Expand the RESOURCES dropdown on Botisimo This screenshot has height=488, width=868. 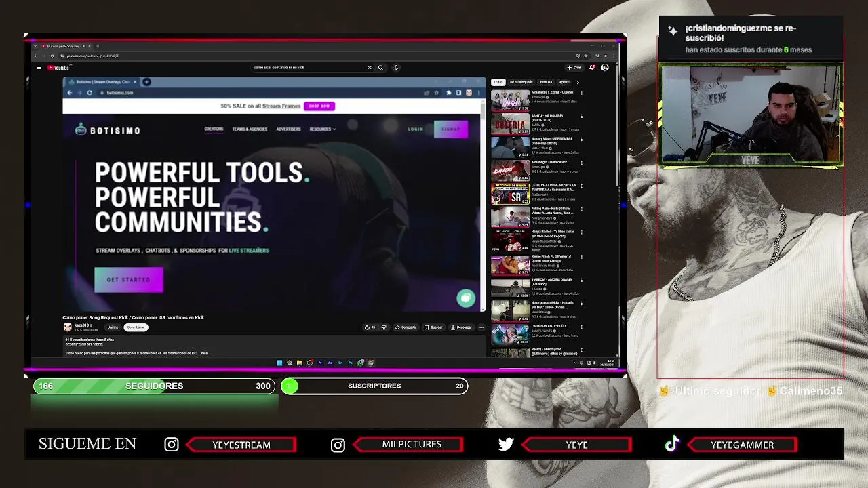point(323,129)
